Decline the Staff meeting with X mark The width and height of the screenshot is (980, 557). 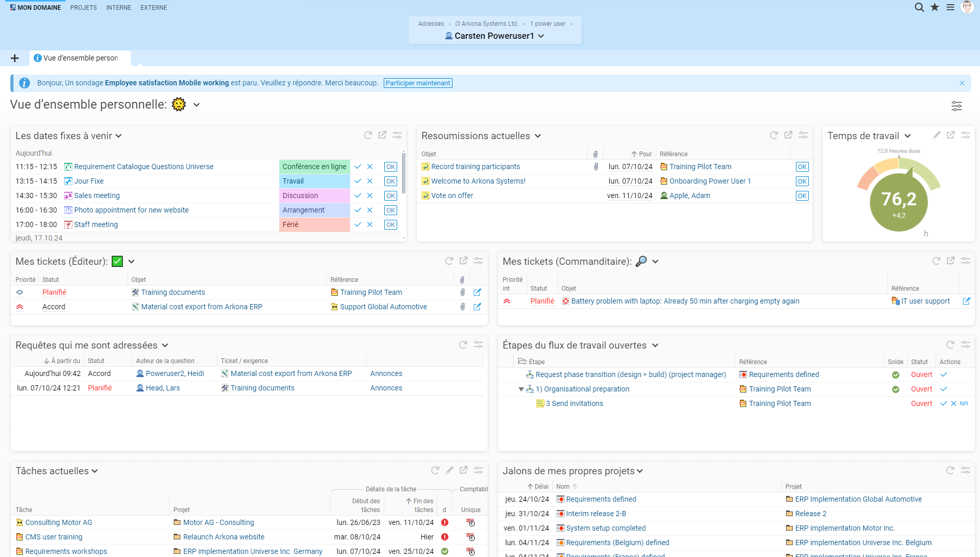point(370,224)
